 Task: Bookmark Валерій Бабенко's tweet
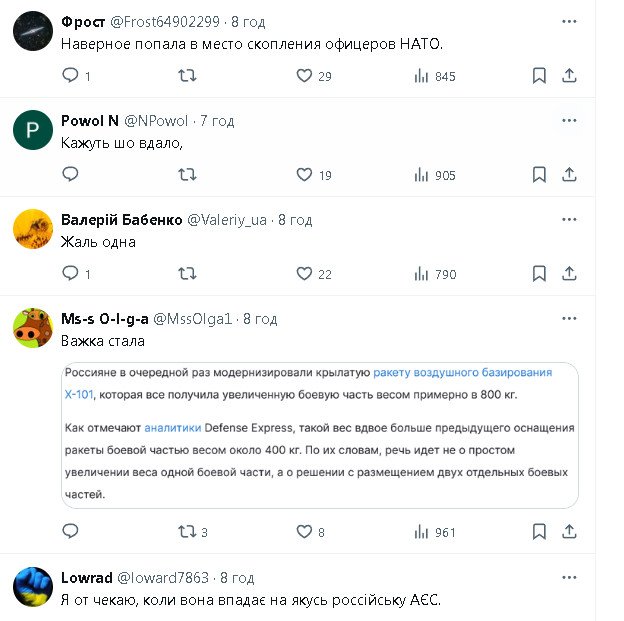click(x=539, y=274)
